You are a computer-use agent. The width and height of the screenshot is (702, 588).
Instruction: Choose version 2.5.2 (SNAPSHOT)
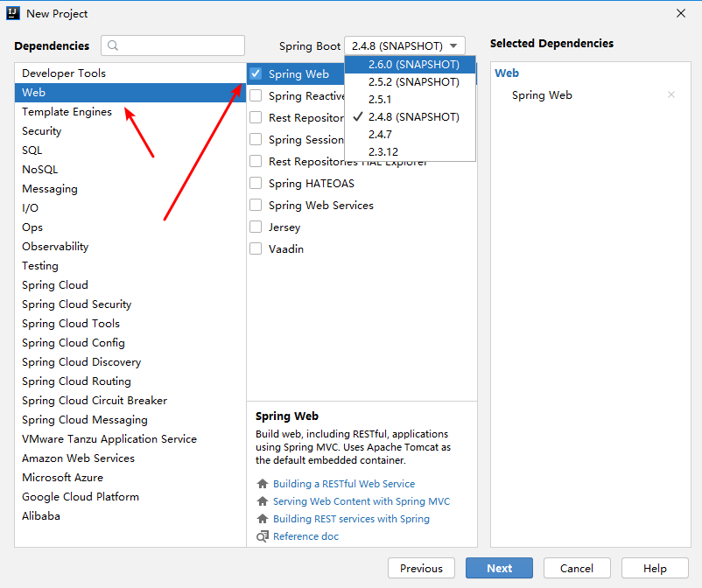411,82
